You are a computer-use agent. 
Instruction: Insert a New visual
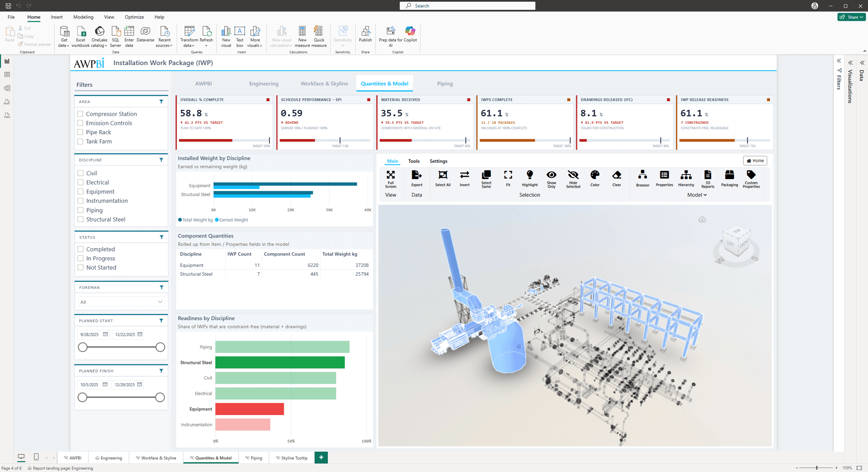[226, 36]
